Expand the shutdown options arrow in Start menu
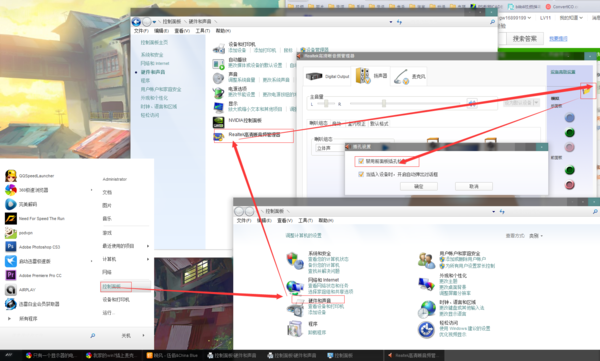This screenshot has height=361, width=600. tap(143, 335)
